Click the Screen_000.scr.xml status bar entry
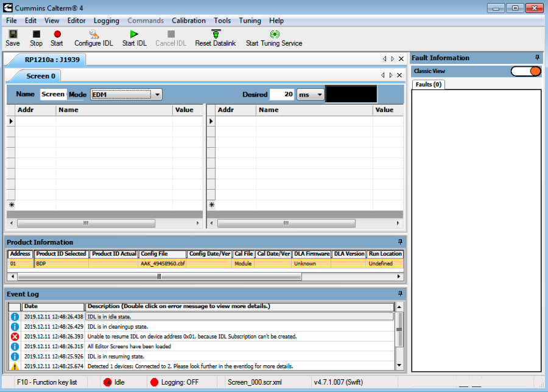The width and height of the screenshot is (548, 392). point(255,382)
